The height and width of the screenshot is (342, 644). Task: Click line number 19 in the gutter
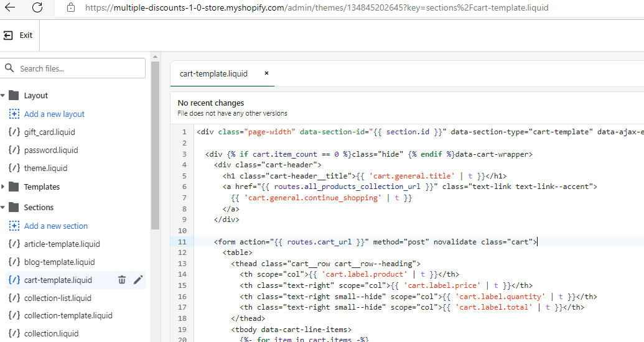tap(182, 330)
